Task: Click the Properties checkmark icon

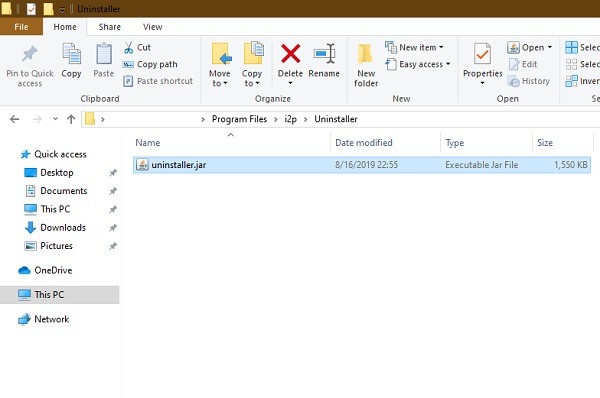Action: [x=482, y=54]
